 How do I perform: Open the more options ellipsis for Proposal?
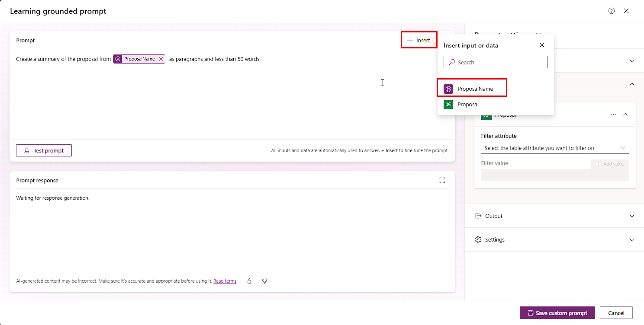coord(613,115)
